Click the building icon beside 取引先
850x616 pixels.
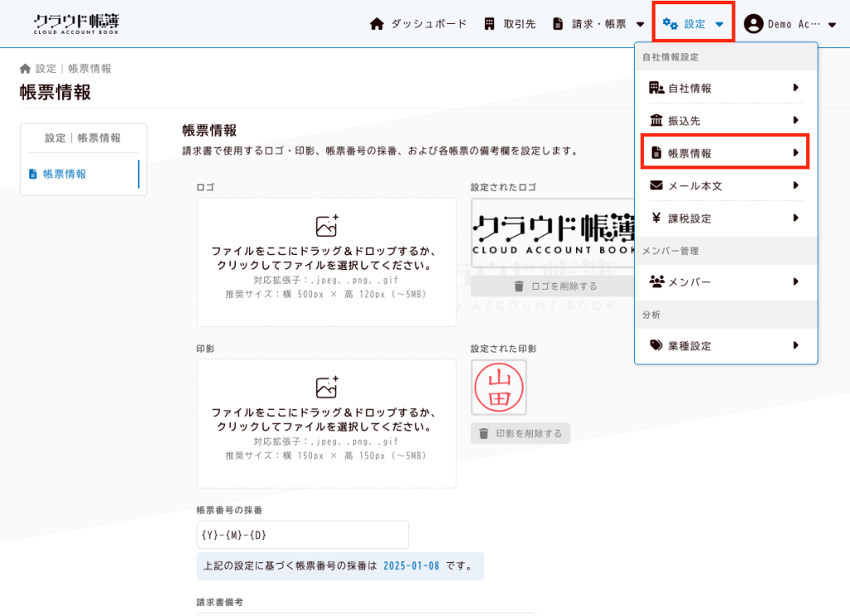tap(490, 24)
